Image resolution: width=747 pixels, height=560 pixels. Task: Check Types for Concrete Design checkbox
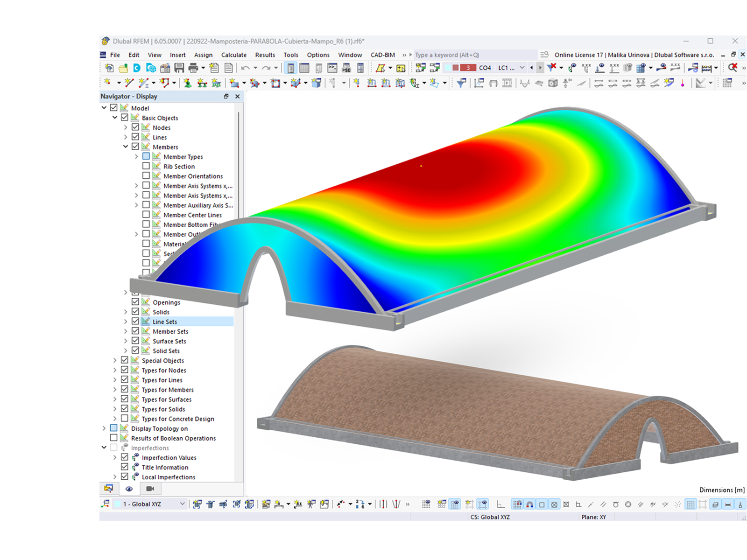click(x=125, y=418)
